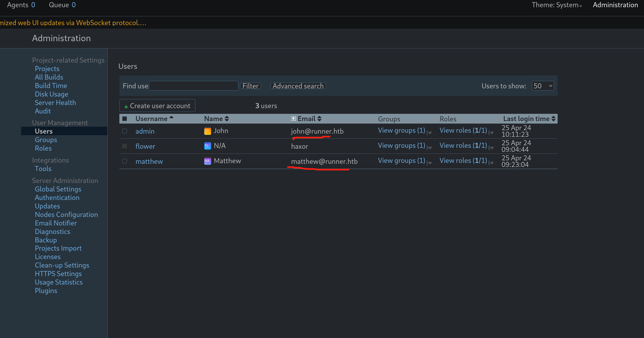Open Clean-up Settings in the sidebar

(62, 265)
